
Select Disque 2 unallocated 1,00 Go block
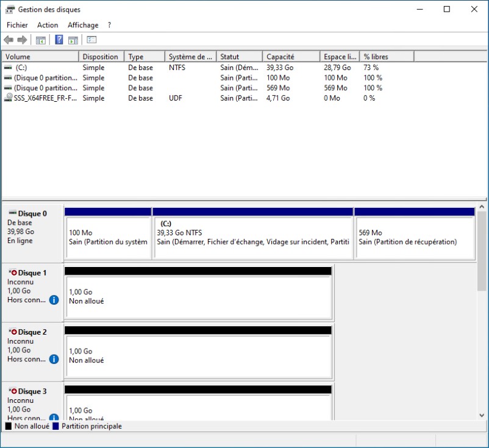(198, 352)
